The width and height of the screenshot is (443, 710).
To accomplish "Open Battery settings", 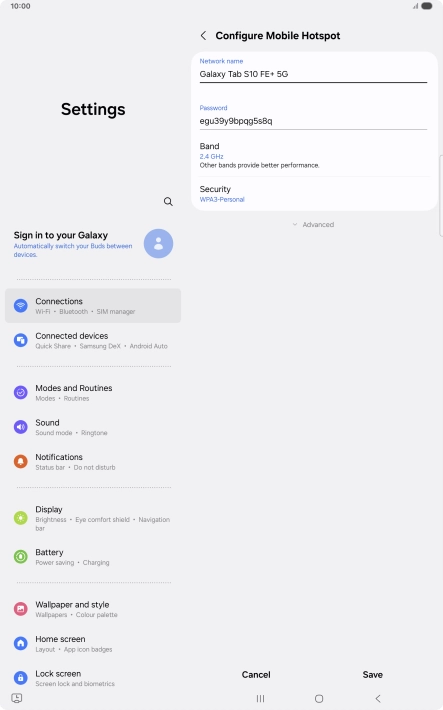I will point(93,557).
